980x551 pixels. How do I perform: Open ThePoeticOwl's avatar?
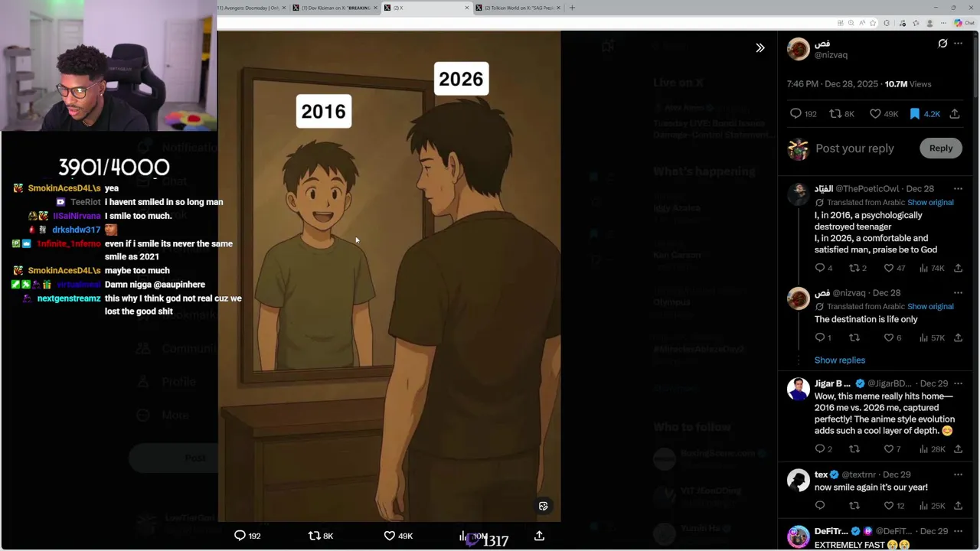coord(799,194)
